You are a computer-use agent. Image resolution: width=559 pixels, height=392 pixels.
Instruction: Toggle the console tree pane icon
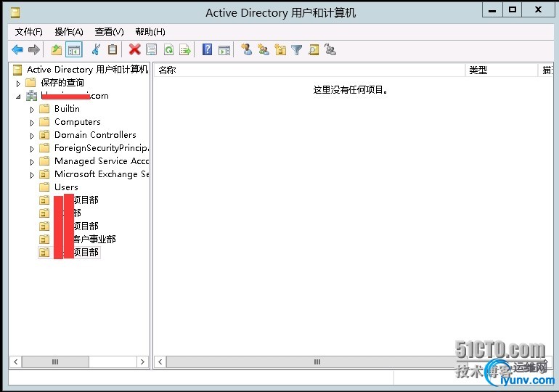click(x=74, y=50)
